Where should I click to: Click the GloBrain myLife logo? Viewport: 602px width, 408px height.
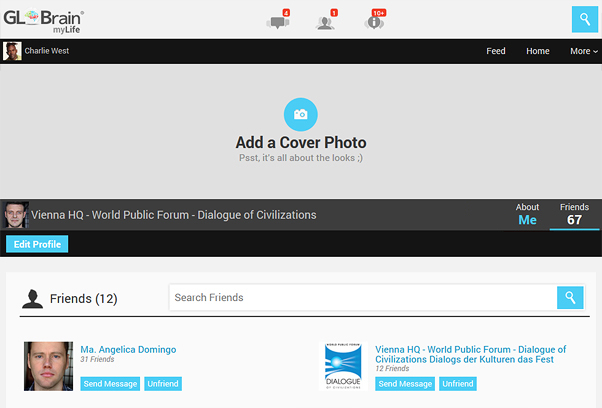pyautogui.click(x=43, y=21)
